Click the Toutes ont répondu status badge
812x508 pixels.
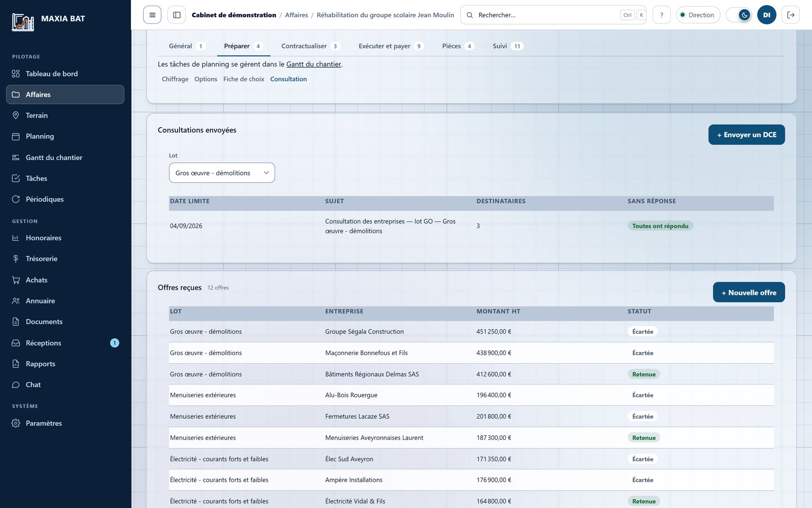(x=660, y=226)
